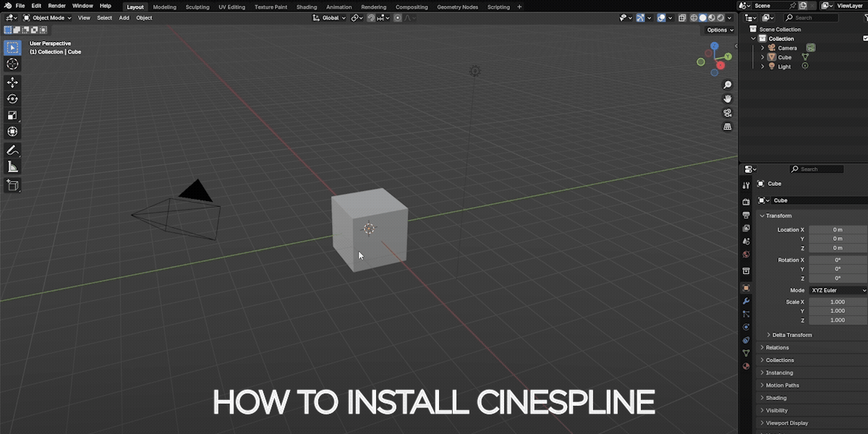Toggle viewport gizmos display
Image resolution: width=868 pixels, height=434 pixels.
point(640,17)
